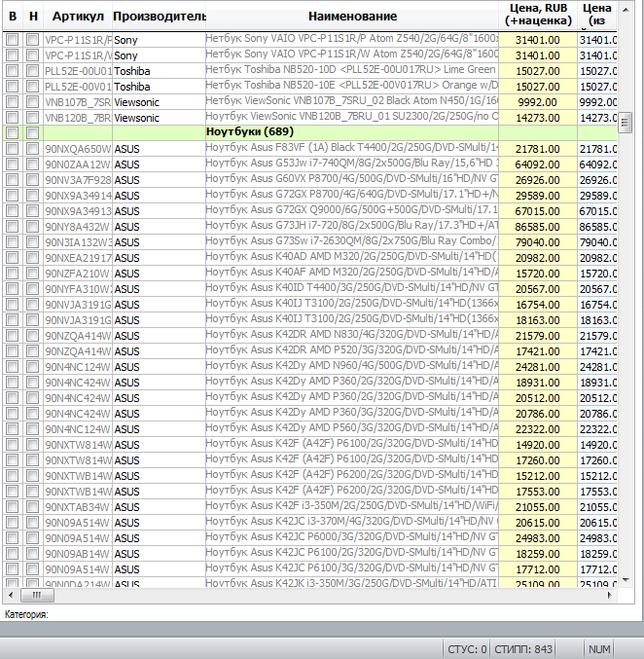This screenshot has width=644, height=659.
Task: Select the Asus K40AF AMD M320 name cell
Action: click(352, 273)
